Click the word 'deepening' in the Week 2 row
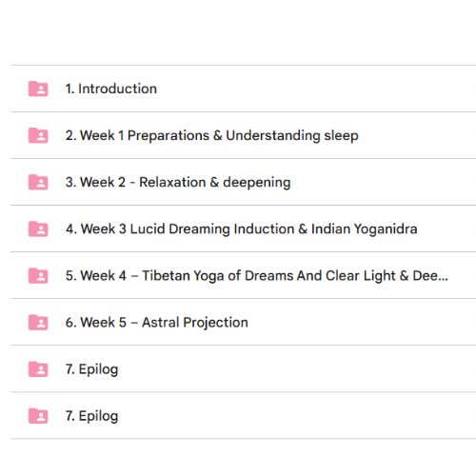Screen dimensions: 476x476 point(257,183)
